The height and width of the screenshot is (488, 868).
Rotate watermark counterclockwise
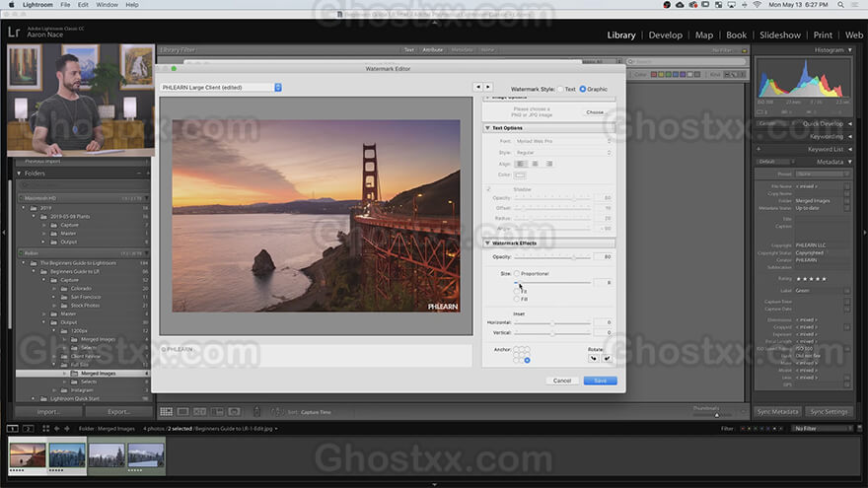click(x=594, y=359)
